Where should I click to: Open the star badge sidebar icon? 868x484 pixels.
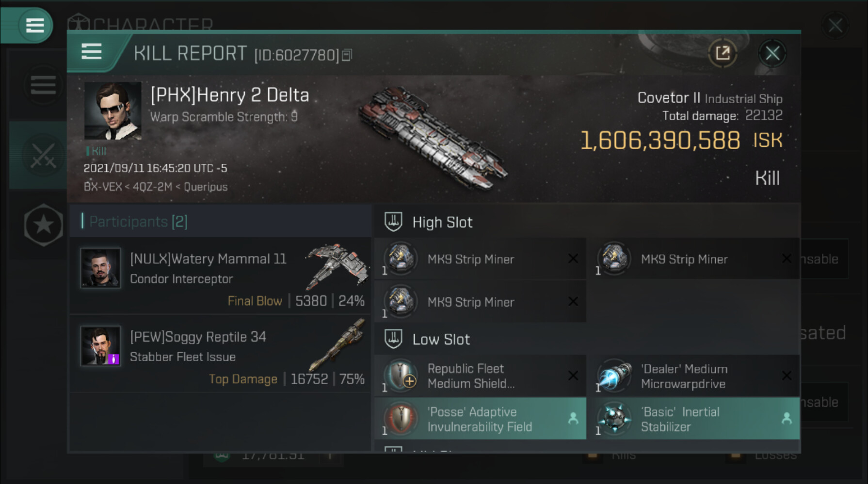[x=43, y=225]
